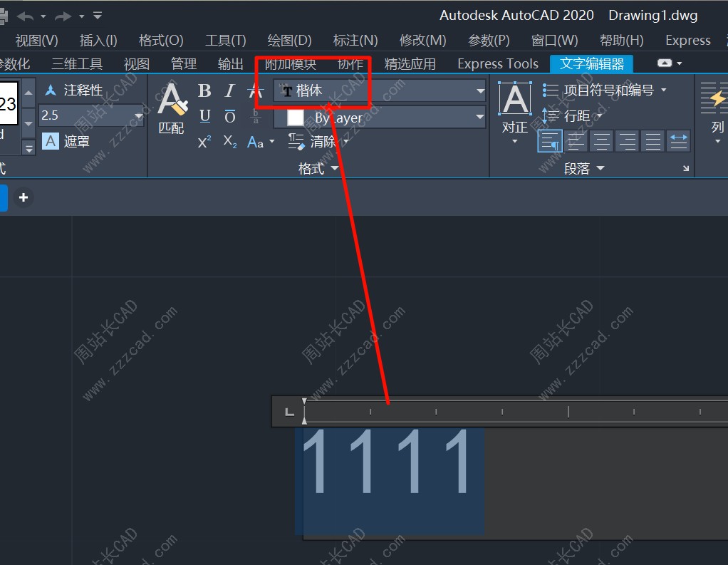728x565 pixels.
Task: Open the change case dropdown
Action: coord(261,142)
